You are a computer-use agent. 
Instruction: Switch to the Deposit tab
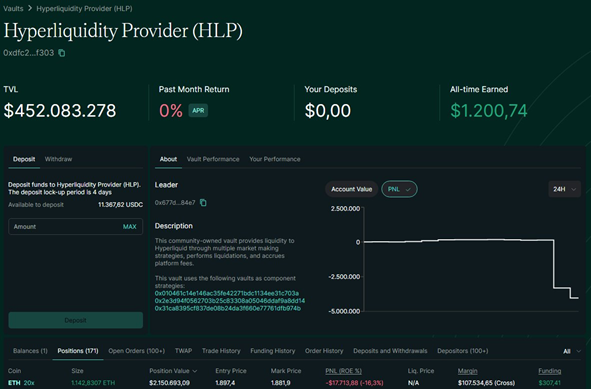click(24, 159)
